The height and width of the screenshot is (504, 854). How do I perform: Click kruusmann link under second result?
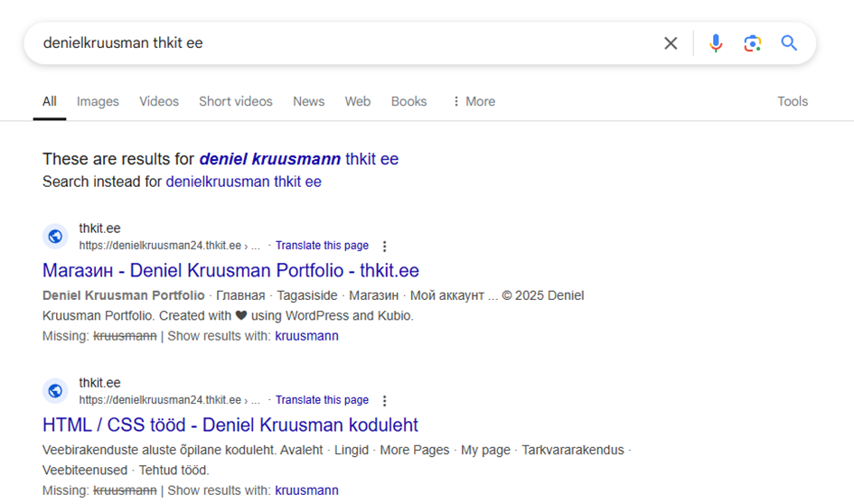click(x=306, y=490)
